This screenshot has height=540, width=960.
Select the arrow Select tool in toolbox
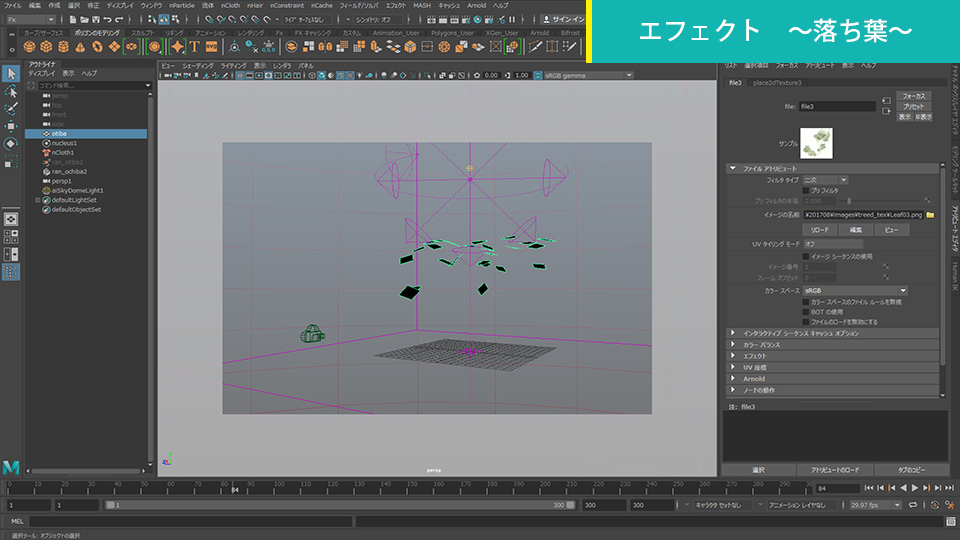[x=11, y=74]
